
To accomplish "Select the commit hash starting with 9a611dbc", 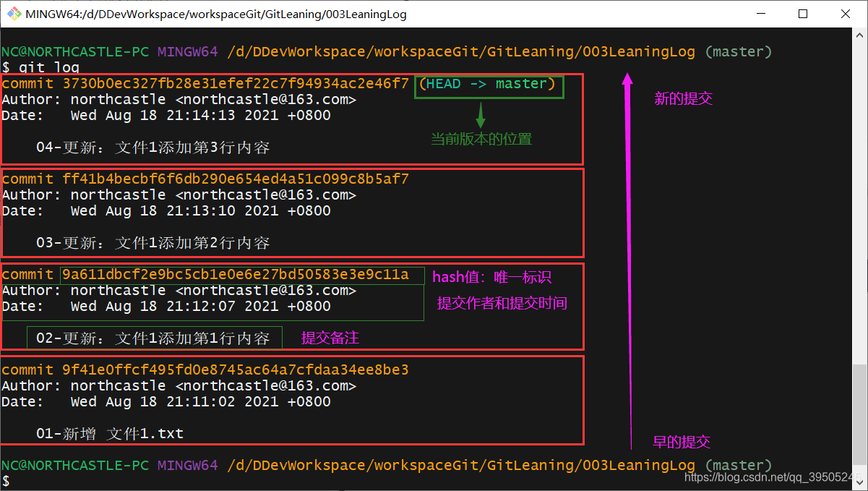I will (236, 275).
